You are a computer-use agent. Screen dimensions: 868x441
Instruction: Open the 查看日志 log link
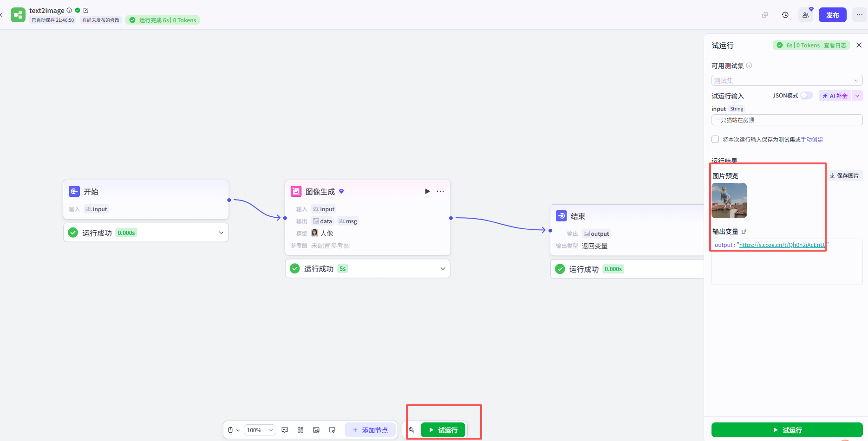(x=835, y=45)
